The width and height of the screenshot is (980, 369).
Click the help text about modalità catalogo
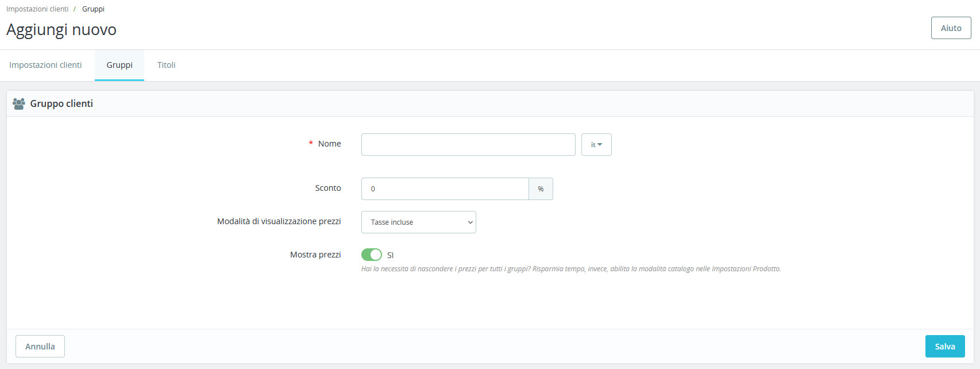point(571,269)
